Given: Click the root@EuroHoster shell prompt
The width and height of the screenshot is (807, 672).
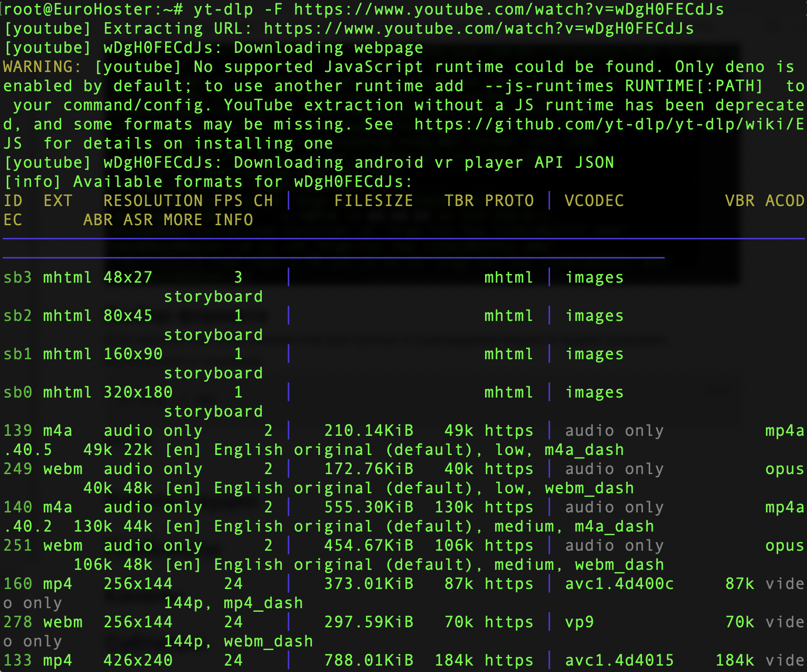Looking at the screenshot, I should (93, 9).
